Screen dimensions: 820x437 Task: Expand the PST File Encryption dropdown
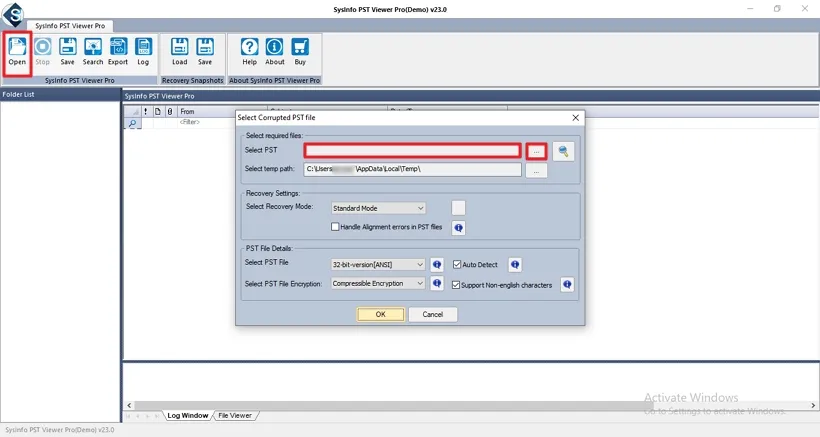coord(378,284)
